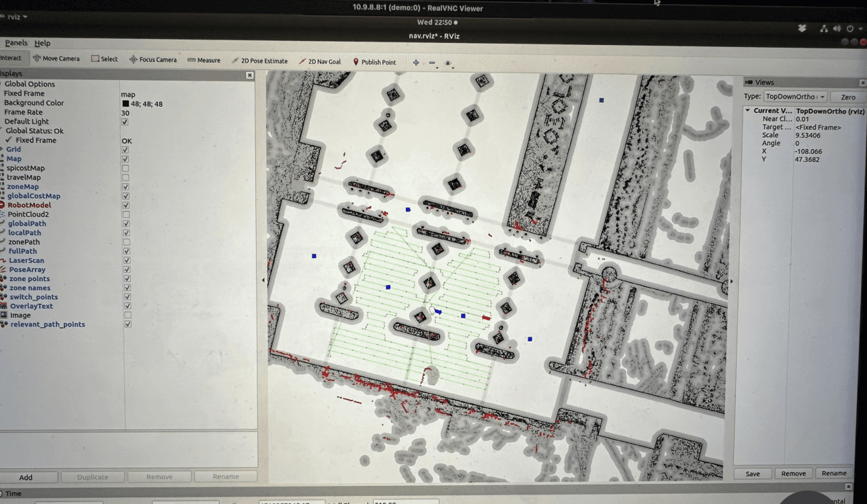The height and width of the screenshot is (504, 867).
Task: Open the remove-tool minus dropdown in toolbar
Action: pos(433,63)
